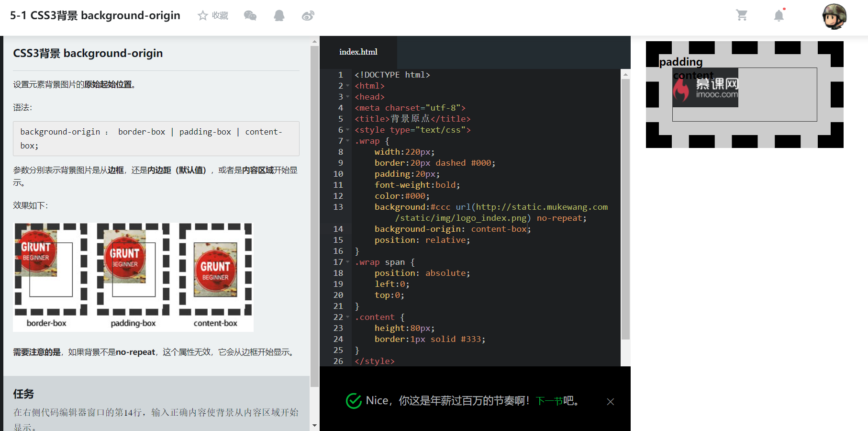Dismiss the congratulations message
The width and height of the screenshot is (868, 431).
tap(611, 402)
